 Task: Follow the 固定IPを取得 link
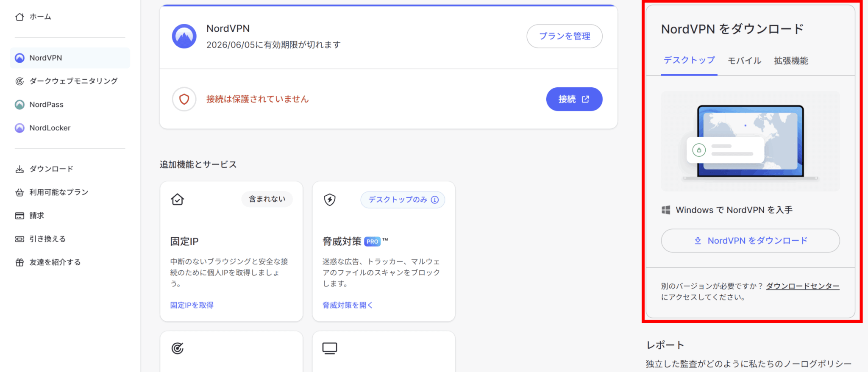pos(192,305)
